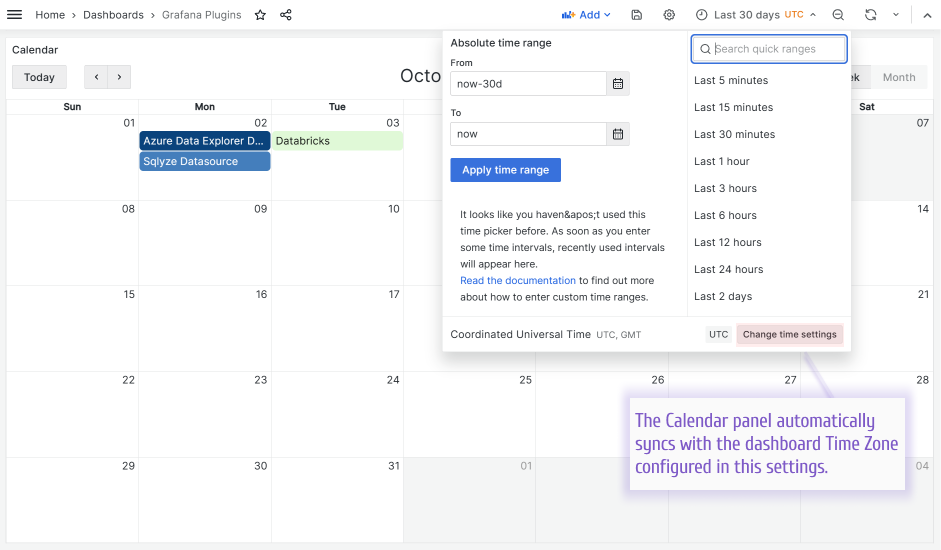The width and height of the screenshot is (941, 550).
Task: Open dashboard settings gear
Action: coord(669,15)
